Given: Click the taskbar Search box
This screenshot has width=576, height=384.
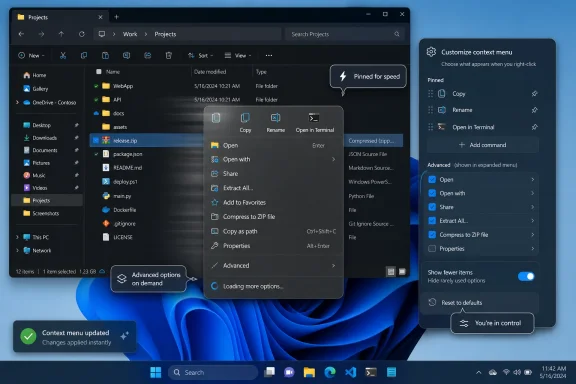Looking at the screenshot, I should tap(213, 373).
